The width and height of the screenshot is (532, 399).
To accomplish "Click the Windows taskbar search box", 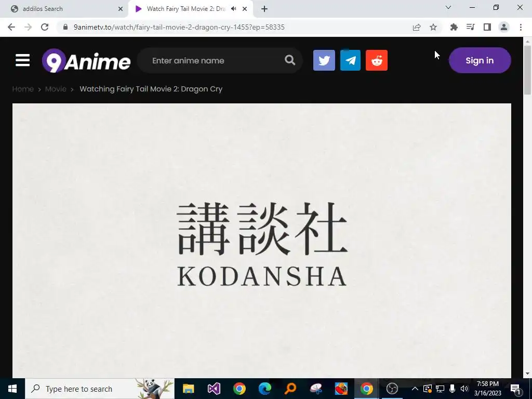I will (x=100, y=389).
